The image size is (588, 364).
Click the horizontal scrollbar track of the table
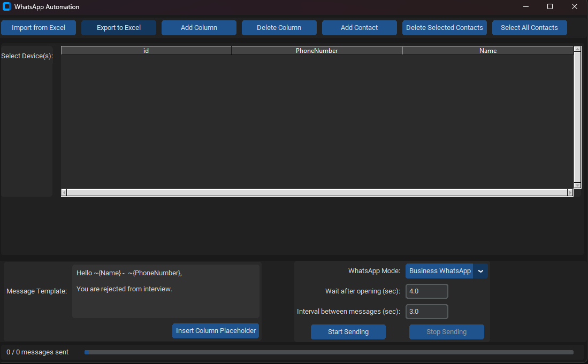coord(317,192)
